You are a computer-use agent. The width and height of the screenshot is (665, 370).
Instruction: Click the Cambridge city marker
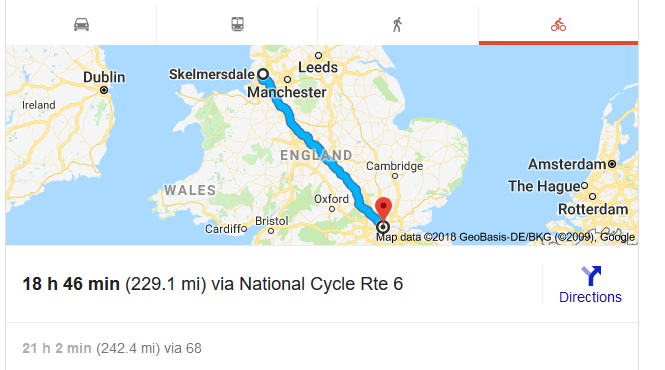pos(395,176)
